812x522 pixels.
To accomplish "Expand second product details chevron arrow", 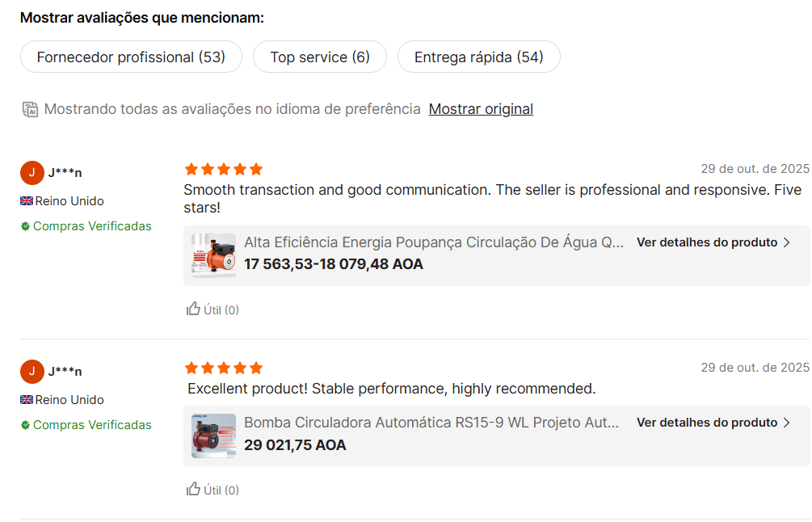I will [x=787, y=423].
